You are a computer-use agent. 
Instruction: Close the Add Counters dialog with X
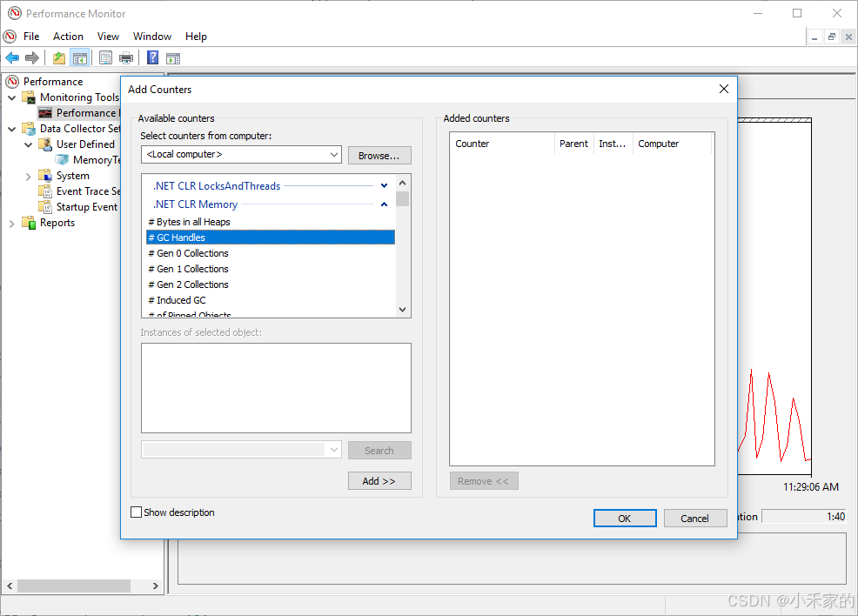tap(723, 89)
